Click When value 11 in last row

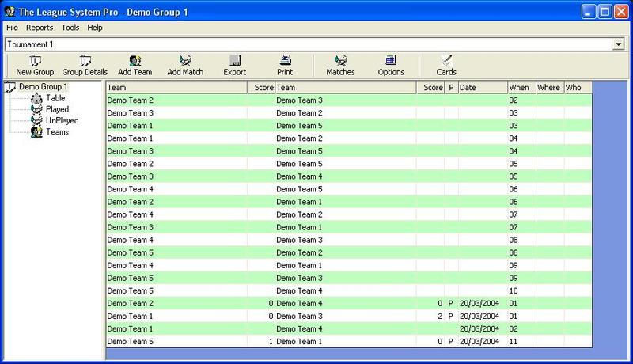(x=513, y=342)
